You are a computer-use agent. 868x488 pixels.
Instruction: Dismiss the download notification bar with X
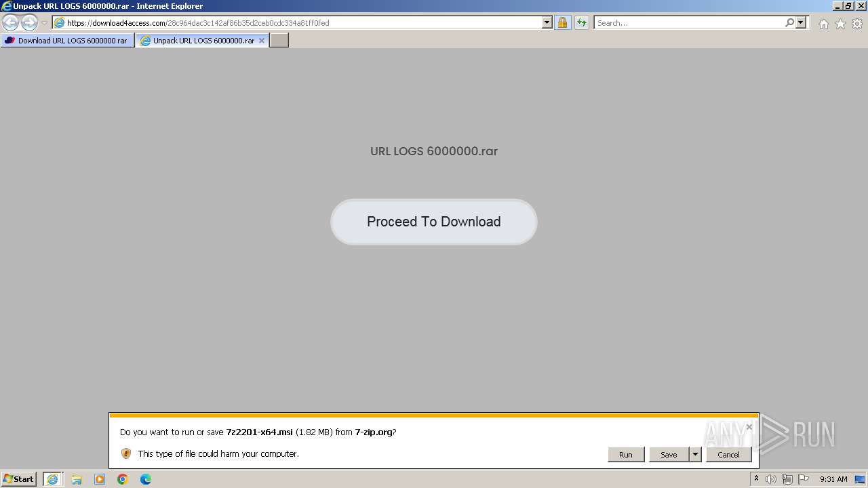pyautogui.click(x=749, y=427)
